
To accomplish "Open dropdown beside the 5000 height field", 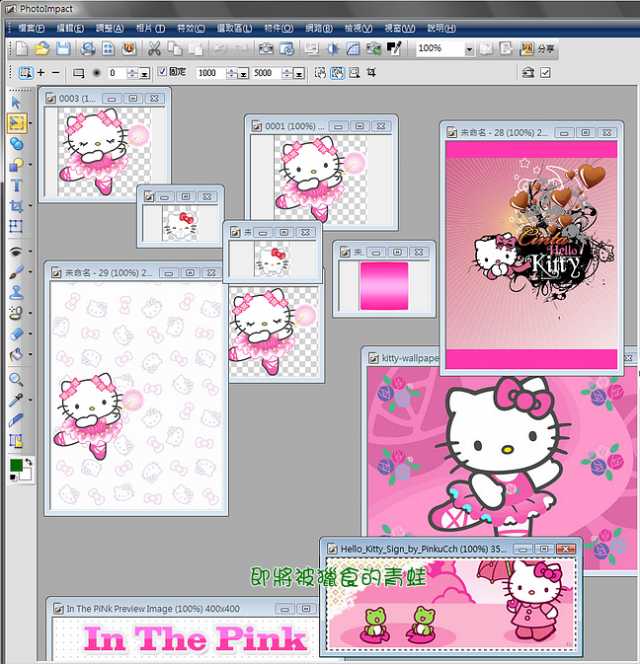I will pyautogui.click(x=299, y=74).
